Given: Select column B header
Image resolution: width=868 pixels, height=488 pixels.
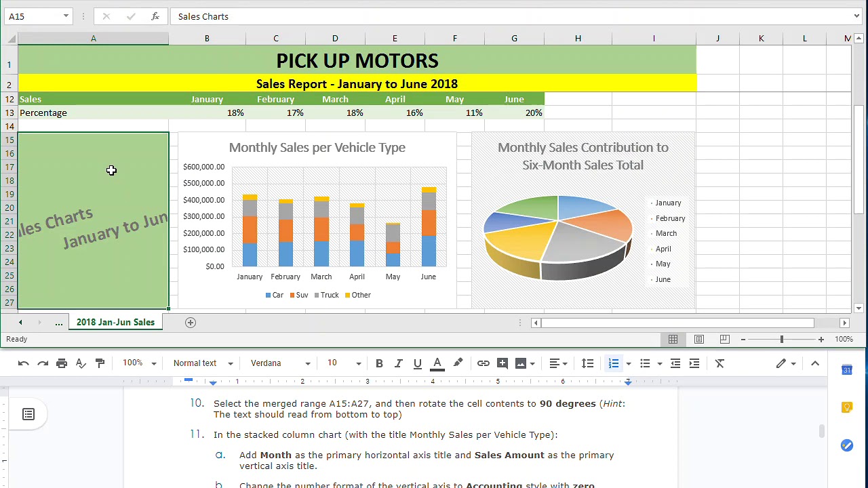Looking at the screenshot, I should point(207,39).
